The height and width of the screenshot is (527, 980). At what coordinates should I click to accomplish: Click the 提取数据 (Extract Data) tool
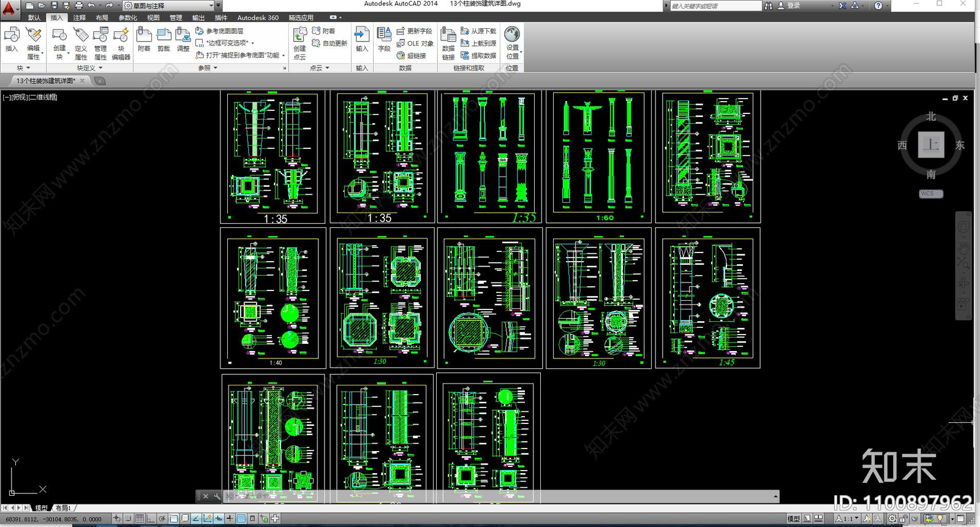478,56
